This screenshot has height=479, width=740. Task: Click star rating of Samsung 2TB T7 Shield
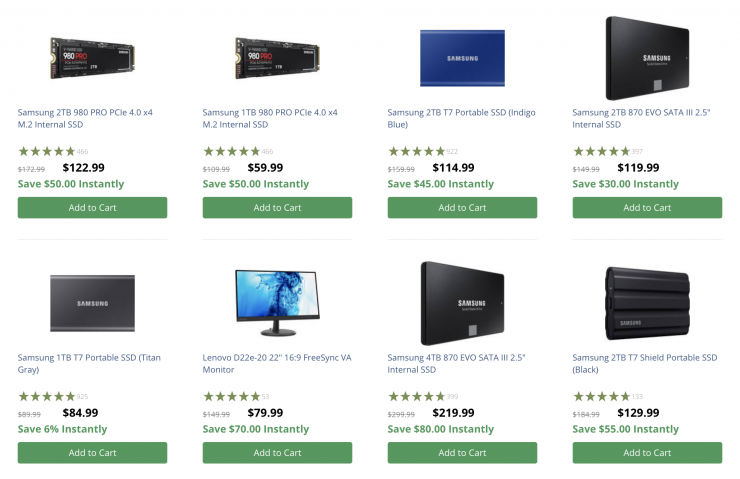600,397
